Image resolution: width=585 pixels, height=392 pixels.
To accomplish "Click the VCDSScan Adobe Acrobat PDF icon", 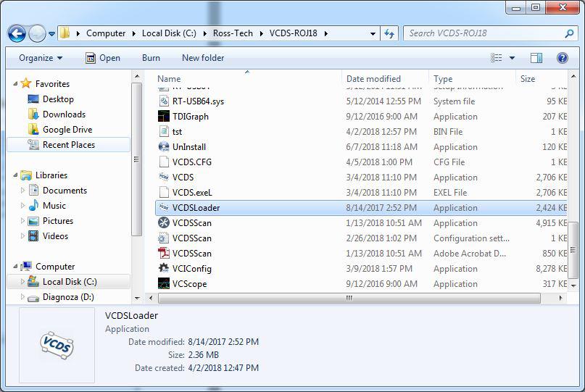I will tap(164, 253).
